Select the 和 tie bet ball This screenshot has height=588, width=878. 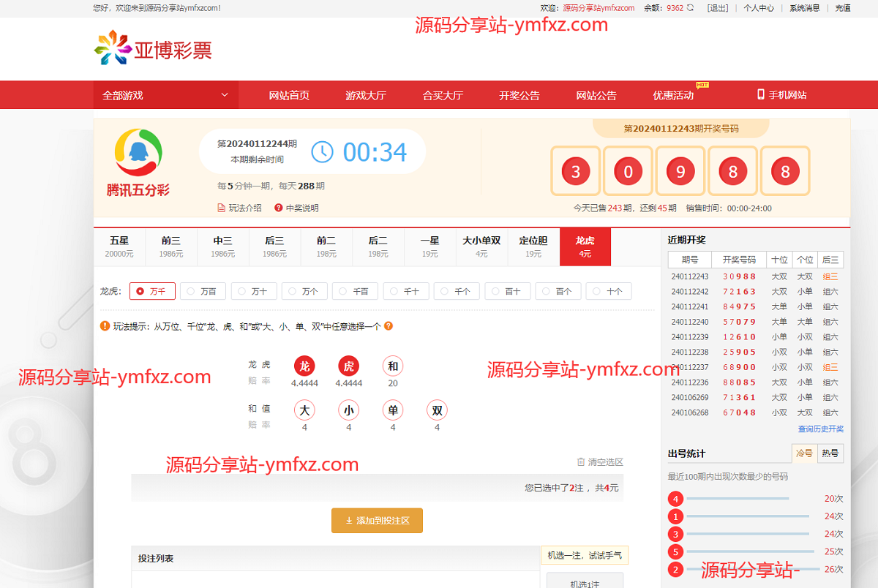pyautogui.click(x=393, y=366)
